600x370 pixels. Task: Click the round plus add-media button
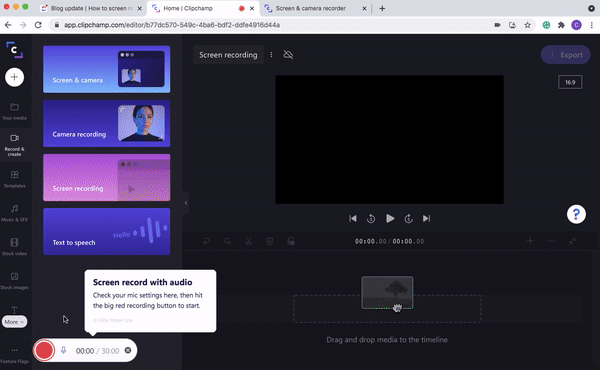[15, 77]
